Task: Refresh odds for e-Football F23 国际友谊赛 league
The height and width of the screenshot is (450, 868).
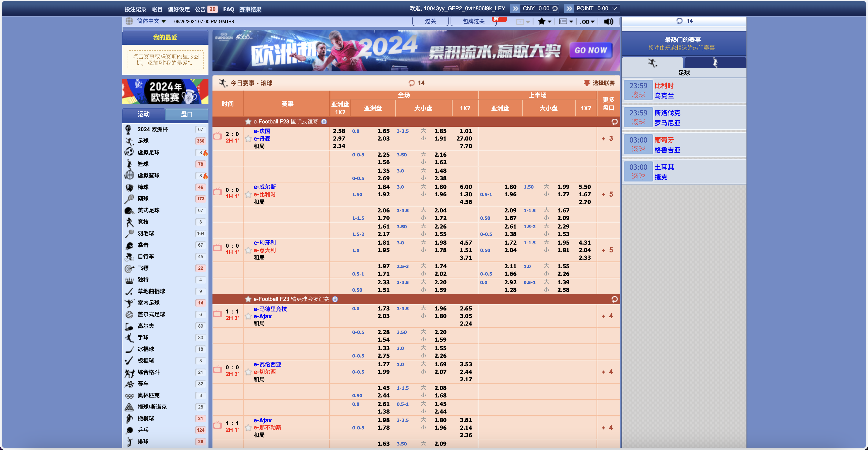Action: click(x=614, y=122)
